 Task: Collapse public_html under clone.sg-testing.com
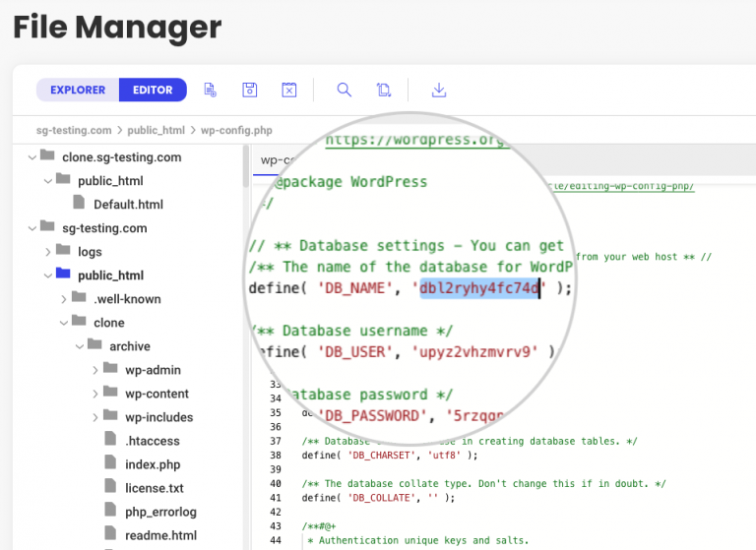click(x=47, y=181)
